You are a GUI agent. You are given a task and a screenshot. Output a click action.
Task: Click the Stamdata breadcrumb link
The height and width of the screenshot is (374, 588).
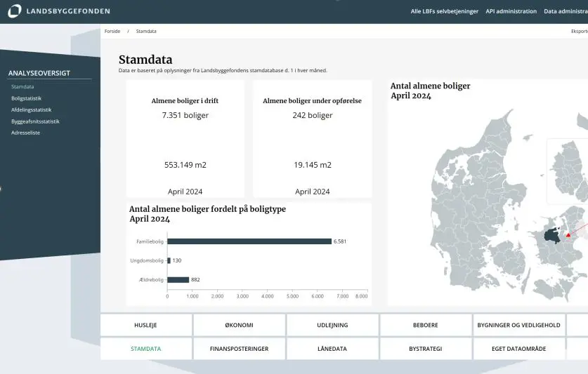pos(146,32)
